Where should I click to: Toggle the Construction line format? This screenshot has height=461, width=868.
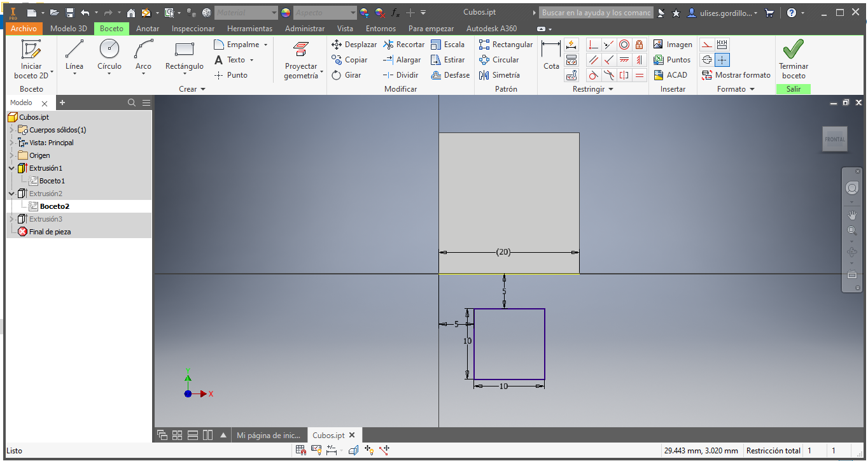(x=706, y=45)
